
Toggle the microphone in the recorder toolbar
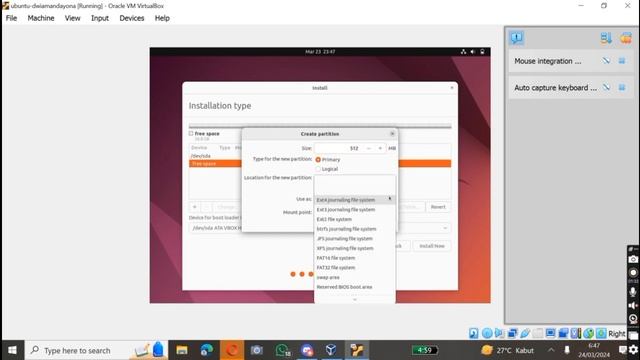[x=633, y=291]
